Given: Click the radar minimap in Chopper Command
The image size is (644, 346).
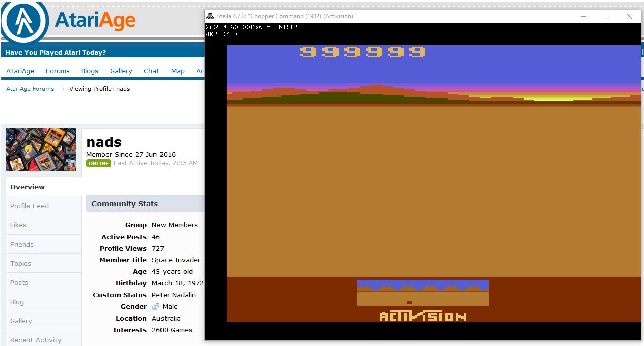Looking at the screenshot, I should tap(423, 293).
